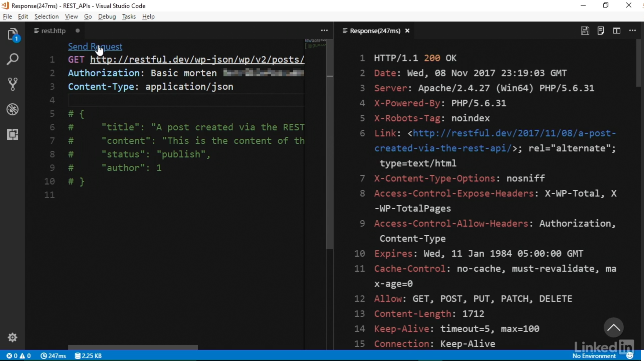Open the Extensions view in activity bar

click(13, 134)
